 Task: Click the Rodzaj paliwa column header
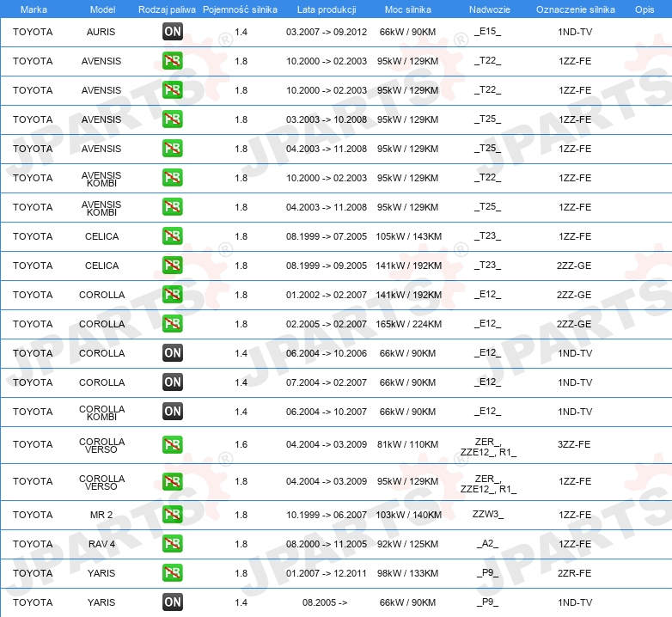167,9
